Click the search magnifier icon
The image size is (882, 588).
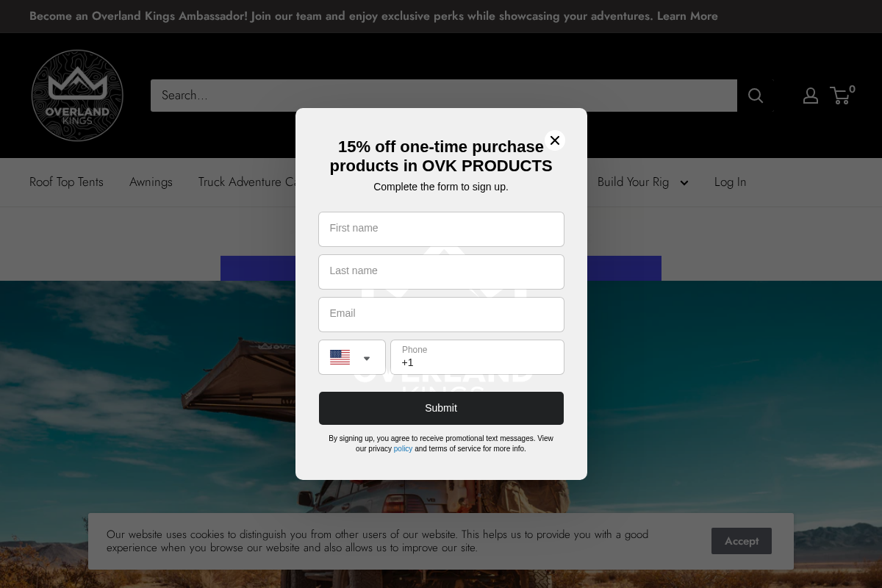point(756,96)
